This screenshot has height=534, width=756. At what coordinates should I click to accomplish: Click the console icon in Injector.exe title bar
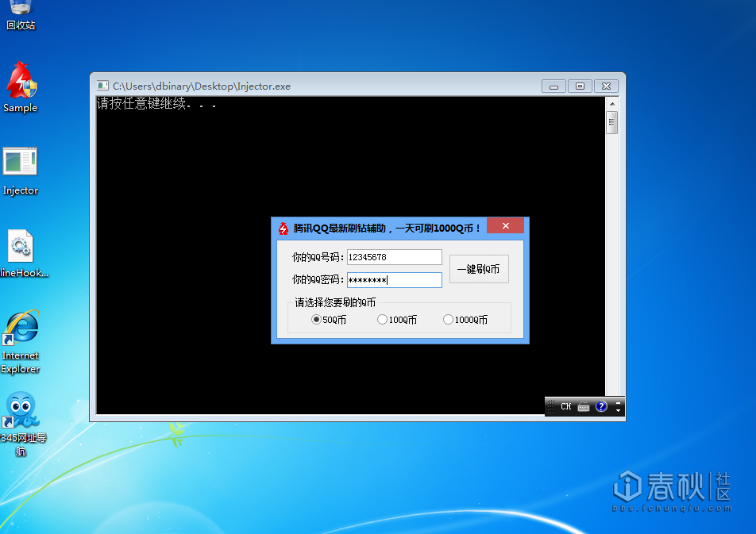click(102, 86)
